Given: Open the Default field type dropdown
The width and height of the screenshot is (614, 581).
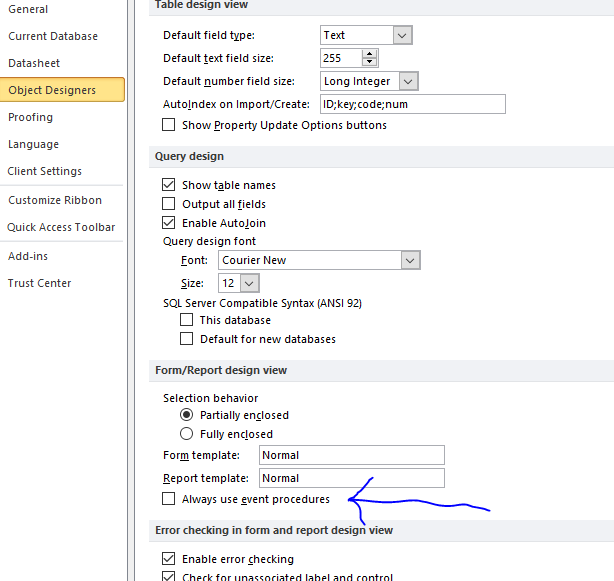Looking at the screenshot, I should click(402, 35).
